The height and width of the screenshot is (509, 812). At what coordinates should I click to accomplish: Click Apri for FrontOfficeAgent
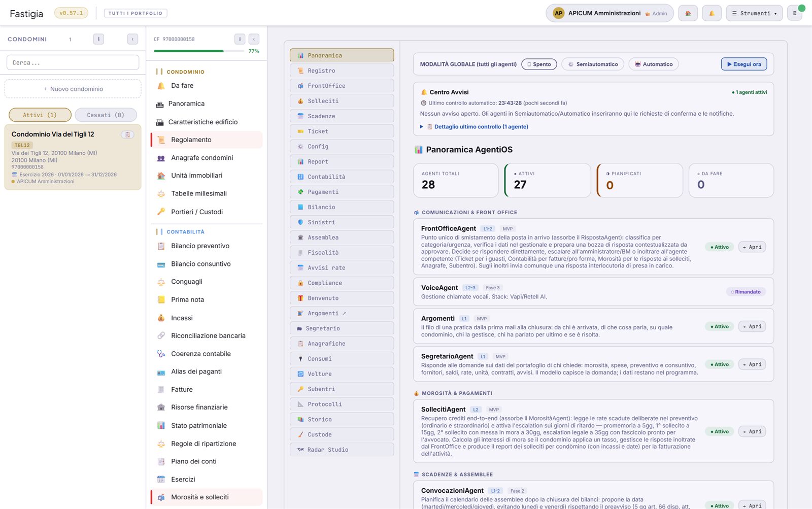(752, 247)
